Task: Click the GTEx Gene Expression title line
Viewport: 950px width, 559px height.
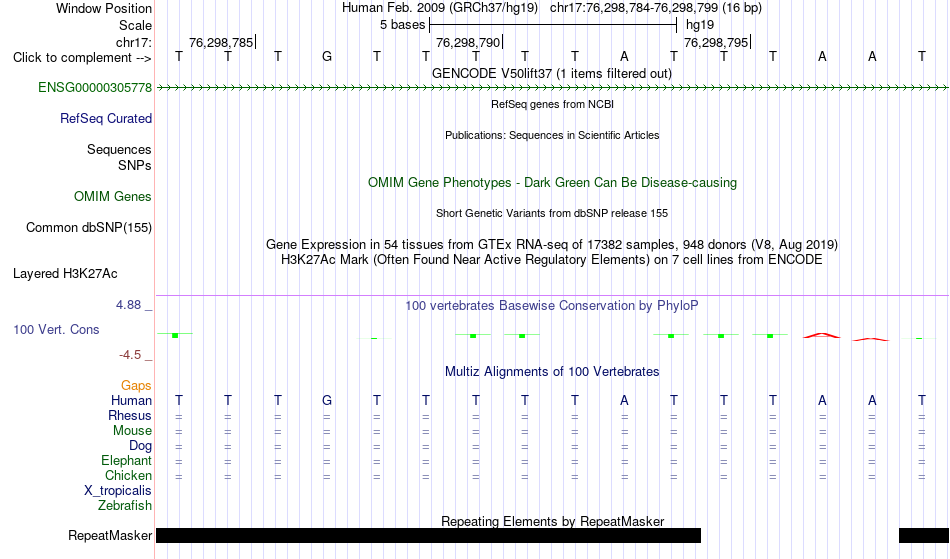Action: point(552,245)
